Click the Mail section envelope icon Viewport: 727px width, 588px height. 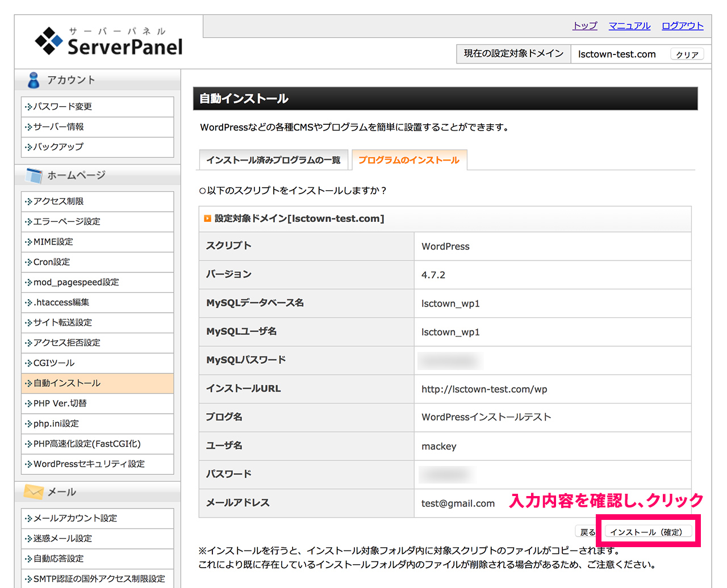[34, 492]
